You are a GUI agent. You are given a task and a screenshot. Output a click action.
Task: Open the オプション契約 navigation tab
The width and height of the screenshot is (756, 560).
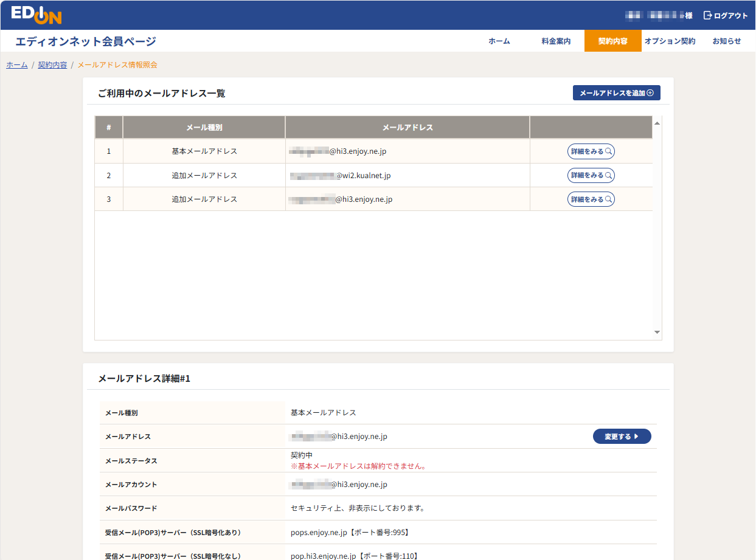(x=670, y=41)
